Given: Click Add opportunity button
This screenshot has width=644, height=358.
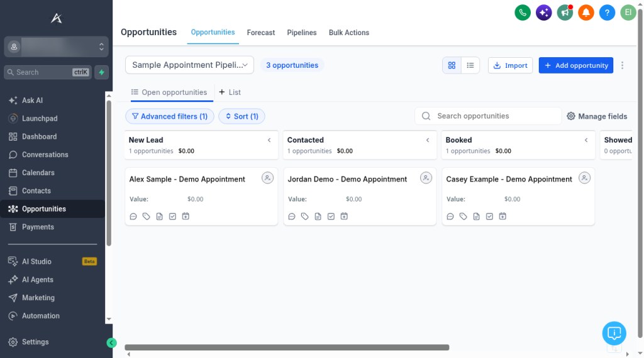Looking at the screenshot, I should coord(576,65).
